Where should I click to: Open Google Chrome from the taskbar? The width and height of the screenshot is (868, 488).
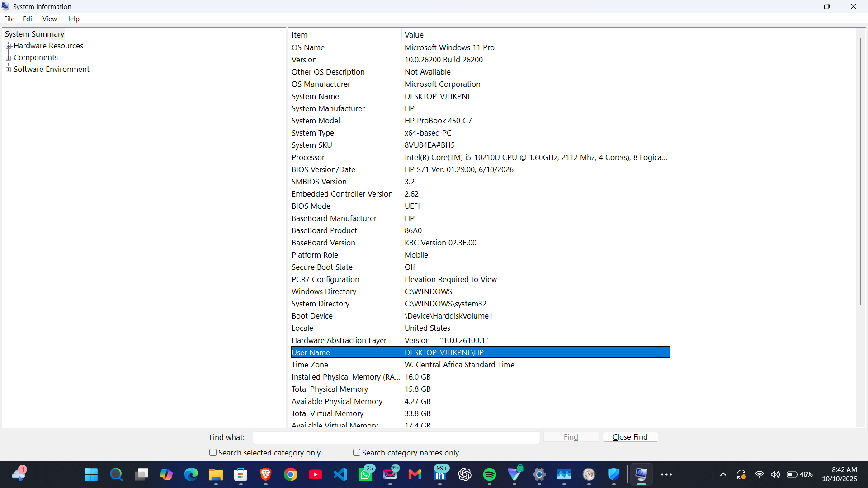pos(291,474)
